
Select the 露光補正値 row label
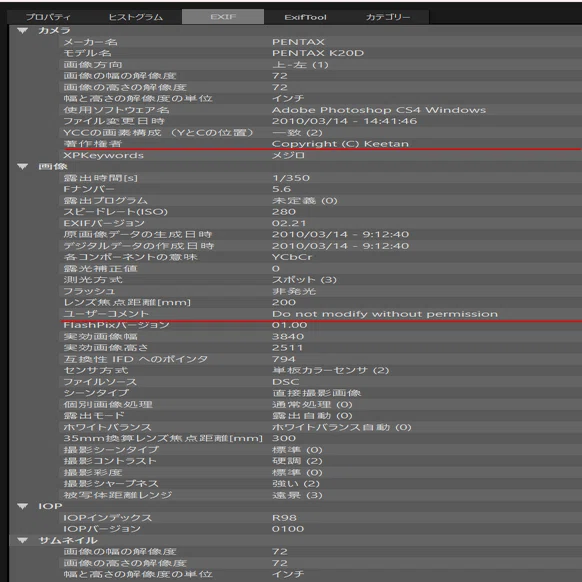100,268
